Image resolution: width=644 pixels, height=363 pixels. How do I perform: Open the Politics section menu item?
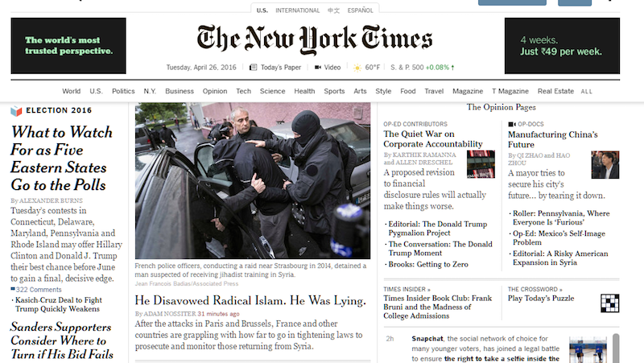[123, 91]
